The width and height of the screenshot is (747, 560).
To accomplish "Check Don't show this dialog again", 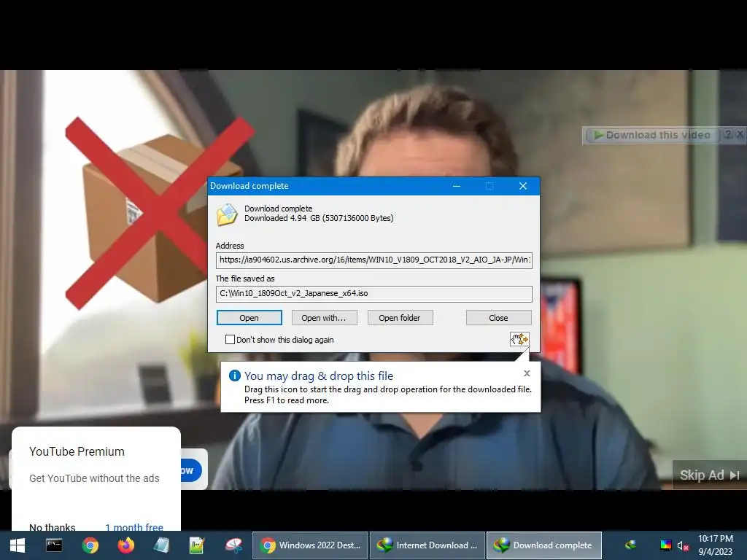I will 230,340.
